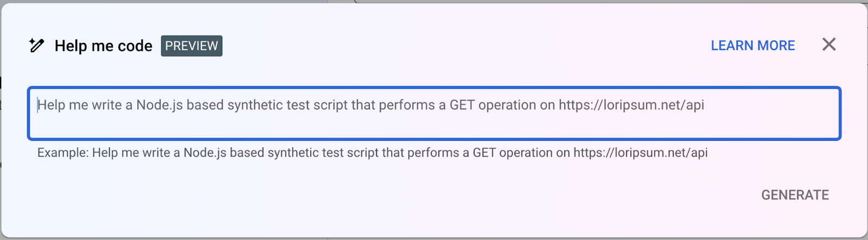Click the loripsum.net URL in the placeholder
This screenshot has height=240, width=868.
631,105
